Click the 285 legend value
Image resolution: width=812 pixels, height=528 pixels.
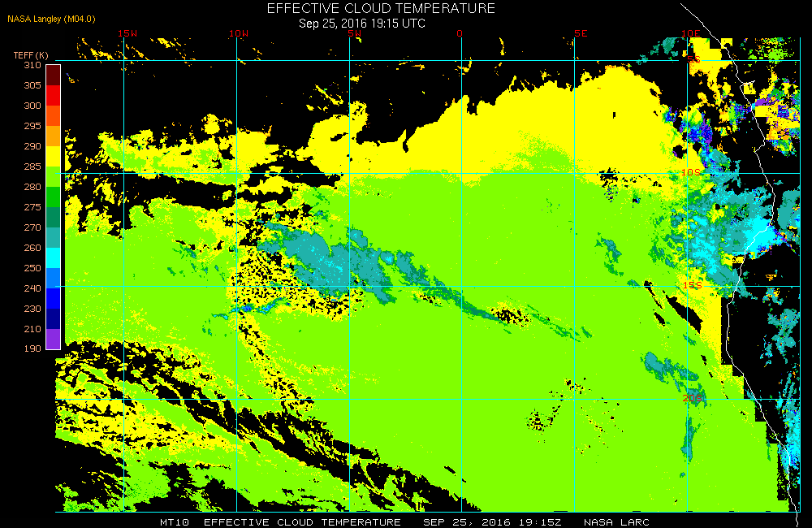tap(32, 167)
